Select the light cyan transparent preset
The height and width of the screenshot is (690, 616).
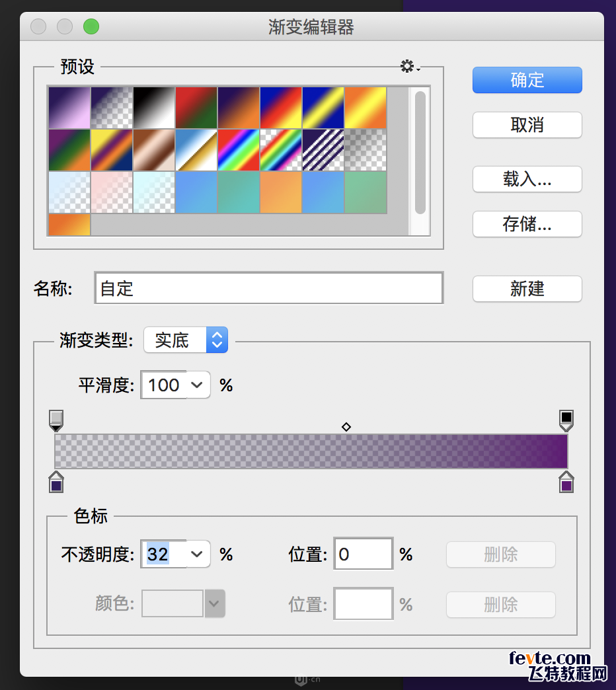[x=154, y=192]
